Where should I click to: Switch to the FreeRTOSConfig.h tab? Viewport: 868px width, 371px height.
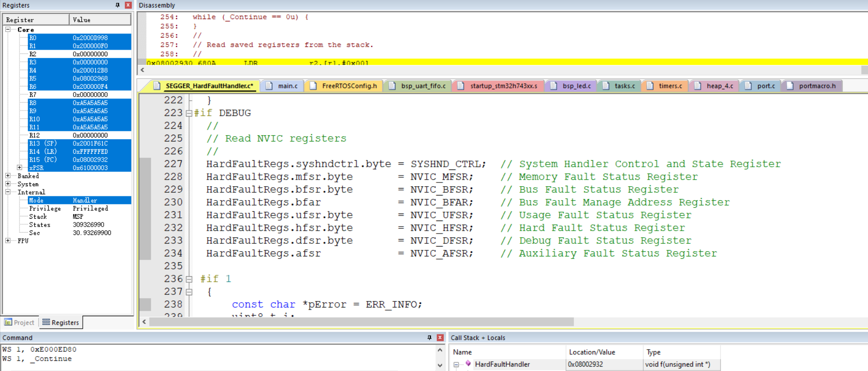344,86
